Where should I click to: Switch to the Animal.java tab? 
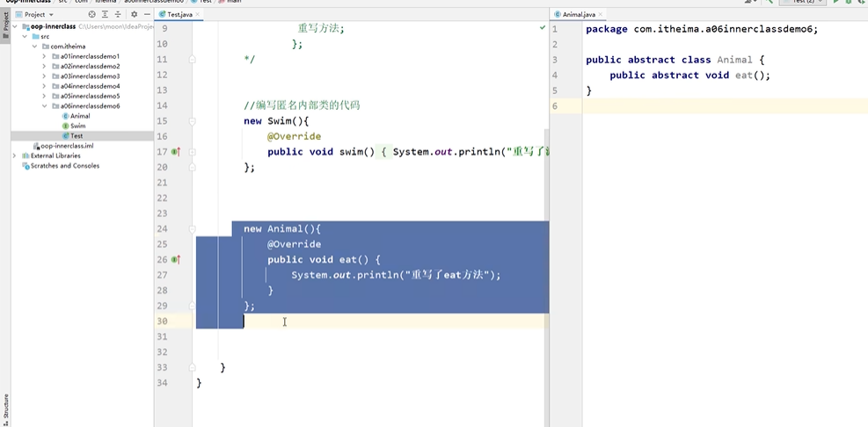click(579, 14)
